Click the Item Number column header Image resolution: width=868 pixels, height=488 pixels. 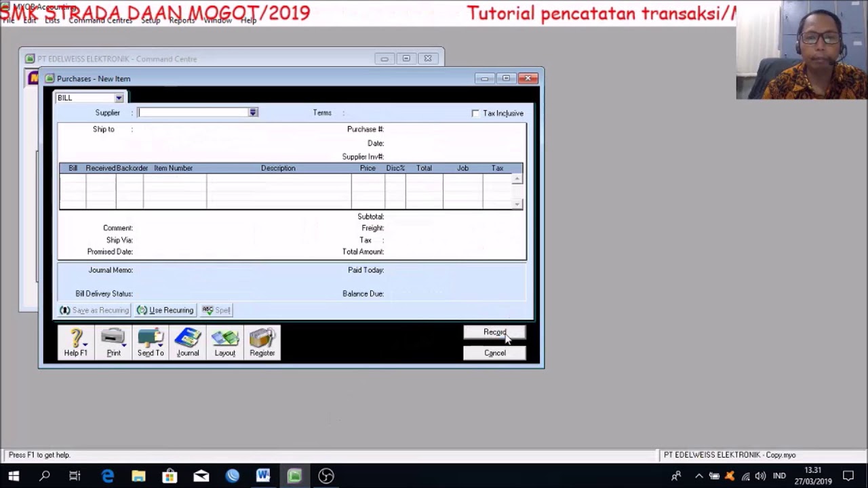coord(174,168)
